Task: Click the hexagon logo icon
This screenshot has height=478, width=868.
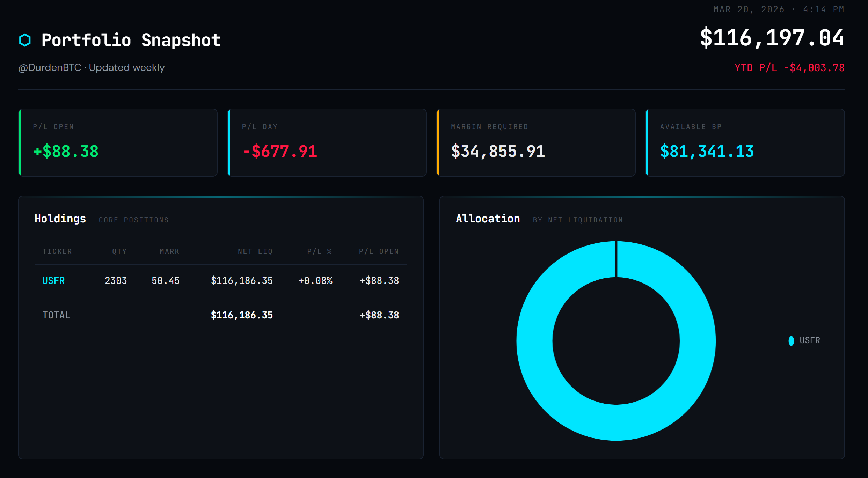Action: pyautogui.click(x=25, y=40)
